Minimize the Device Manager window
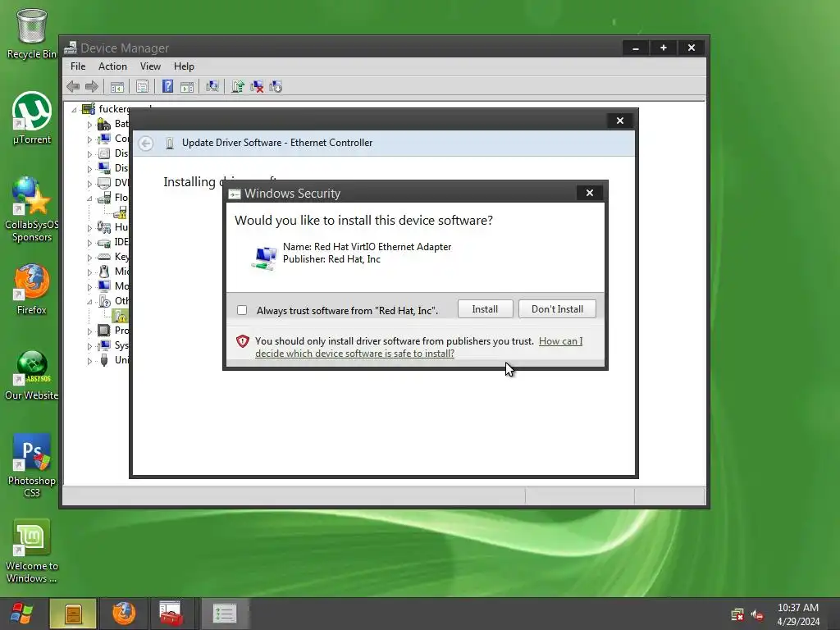 coord(636,48)
